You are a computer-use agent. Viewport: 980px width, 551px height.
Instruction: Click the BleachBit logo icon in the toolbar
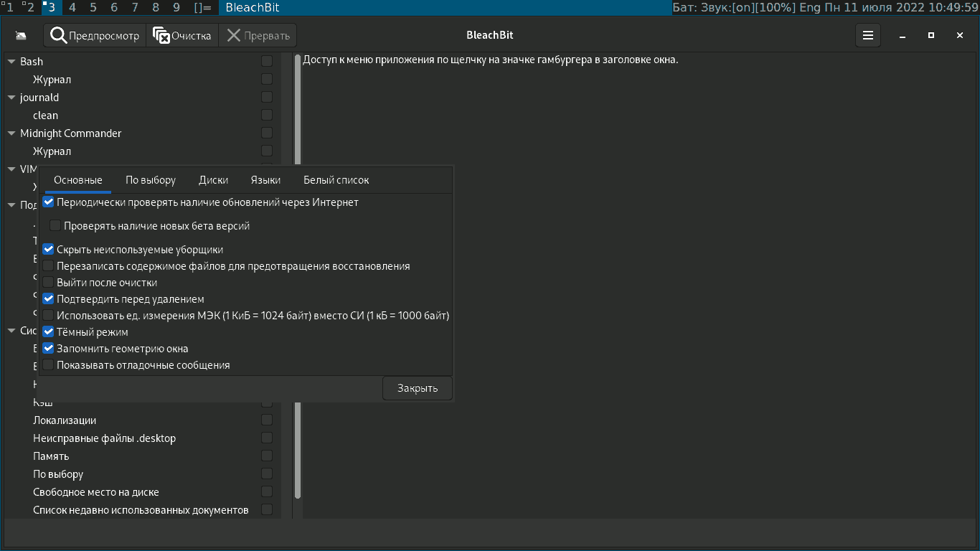coord(21,34)
